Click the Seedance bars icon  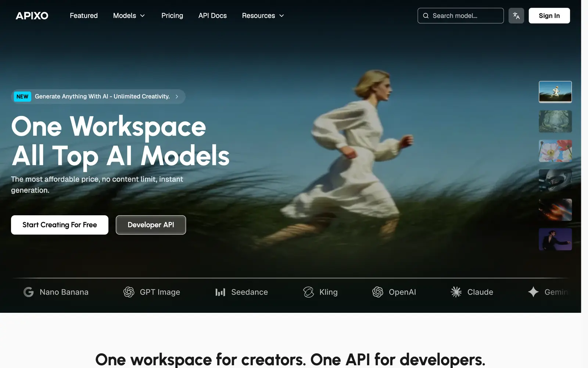tap(220, 292)
